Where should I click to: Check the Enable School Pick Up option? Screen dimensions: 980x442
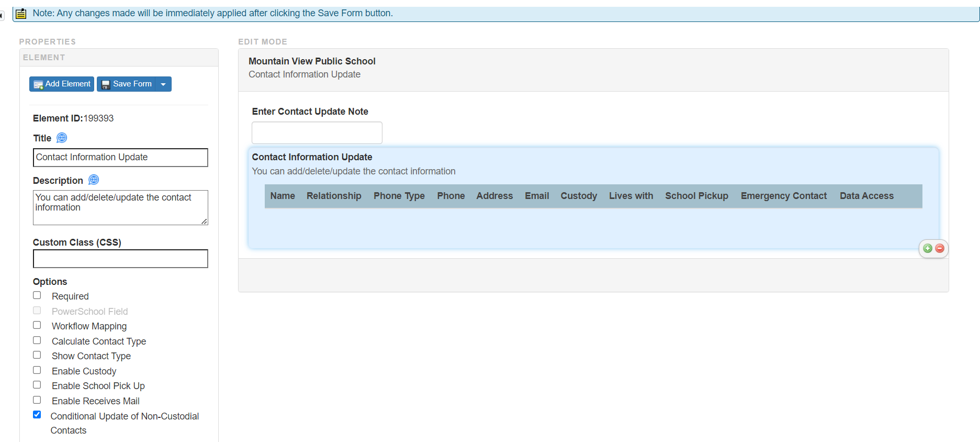pos(37,385)
